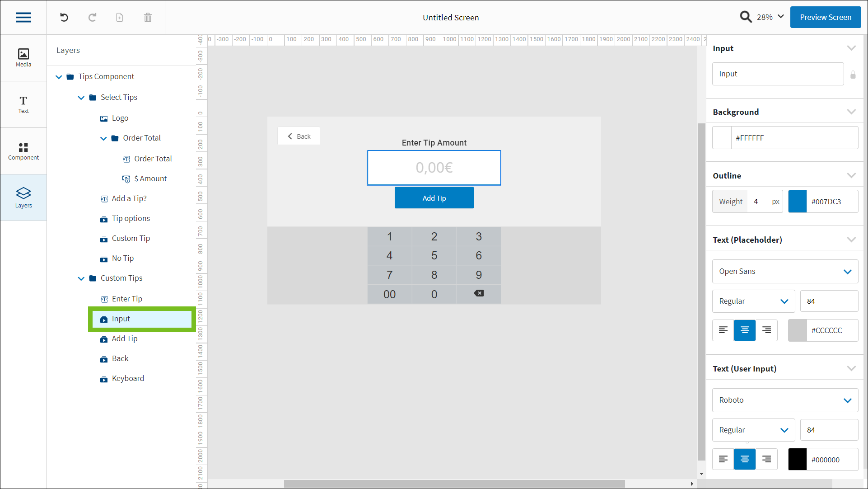This screenshot has height=489, width=868.
Task: Click the Add Tip button on canvas
Action: click(x=434, y=198)
